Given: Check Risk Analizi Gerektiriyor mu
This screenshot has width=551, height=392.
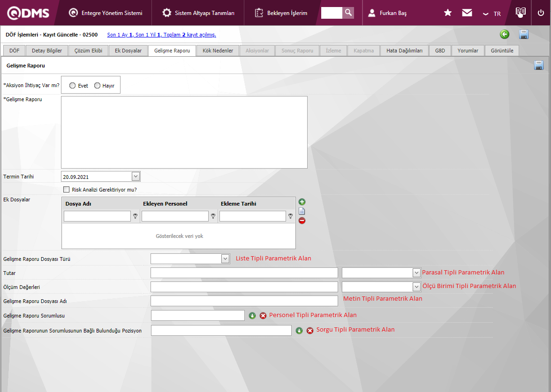Looking at the screenshot, I should pos(67,190).
